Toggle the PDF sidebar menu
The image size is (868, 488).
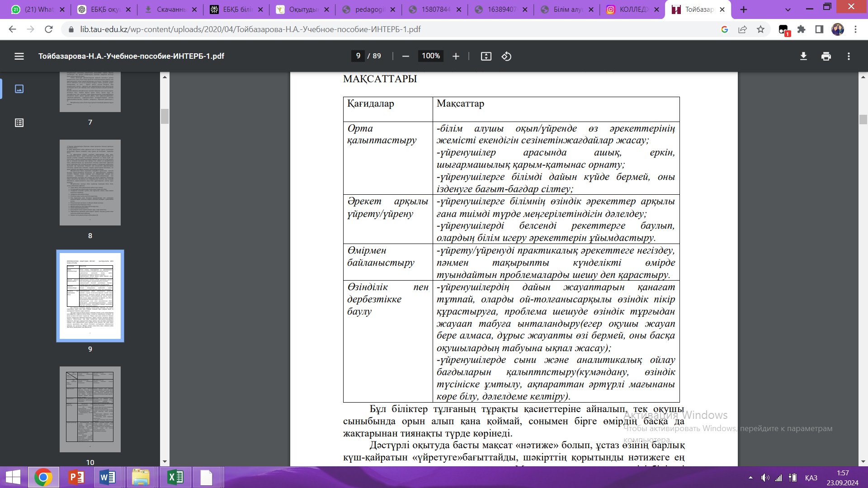click(x=19, y=56)
